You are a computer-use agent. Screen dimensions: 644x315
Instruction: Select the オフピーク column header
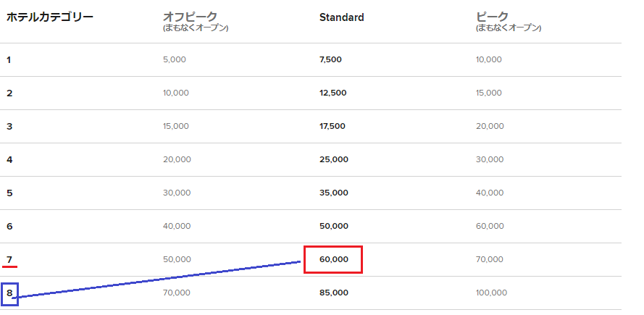click(190, 17)
